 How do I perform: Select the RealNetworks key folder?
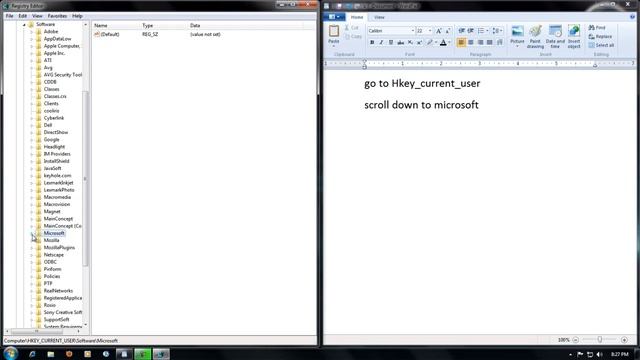tap(58, 291)
